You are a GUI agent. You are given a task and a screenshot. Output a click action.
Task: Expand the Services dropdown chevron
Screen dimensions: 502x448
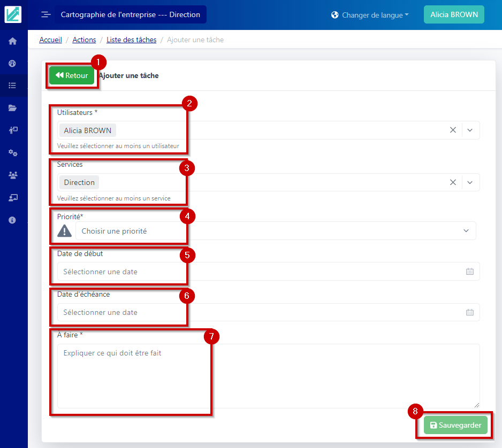470,182
